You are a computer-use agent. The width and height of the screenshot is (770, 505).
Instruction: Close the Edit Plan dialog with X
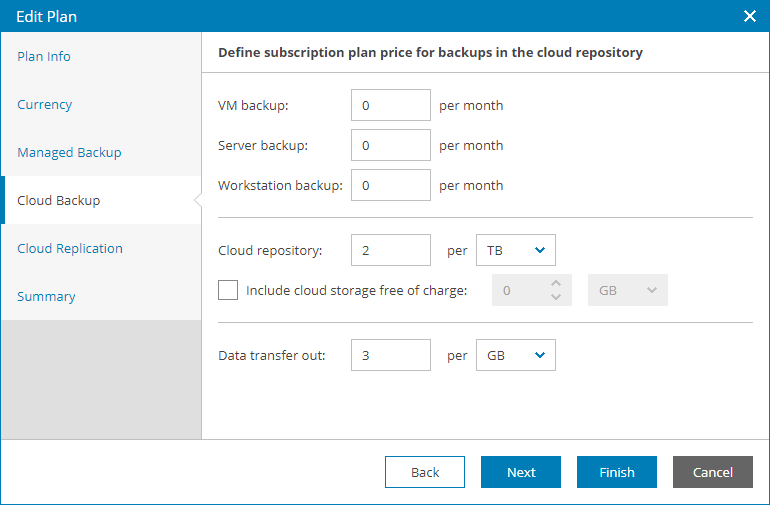750,16
